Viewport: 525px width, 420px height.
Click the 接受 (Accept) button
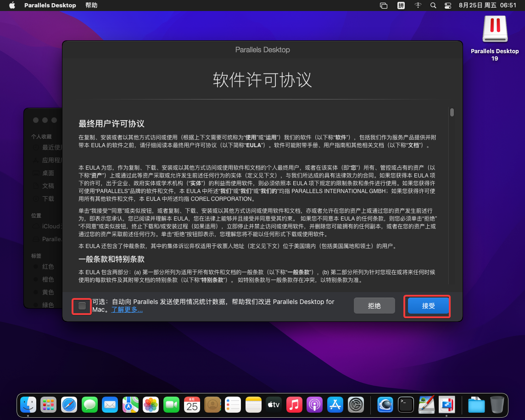tap(428, 306)
